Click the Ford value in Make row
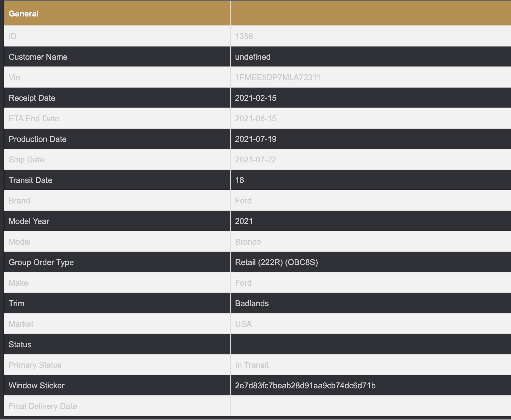The height and width of the screenshot is (420, 511). pyautogui.click(x=243, y=283)
